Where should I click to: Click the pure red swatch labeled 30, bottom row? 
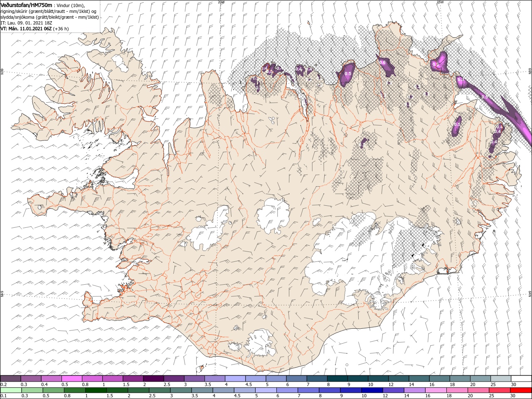tap(521, 390)
